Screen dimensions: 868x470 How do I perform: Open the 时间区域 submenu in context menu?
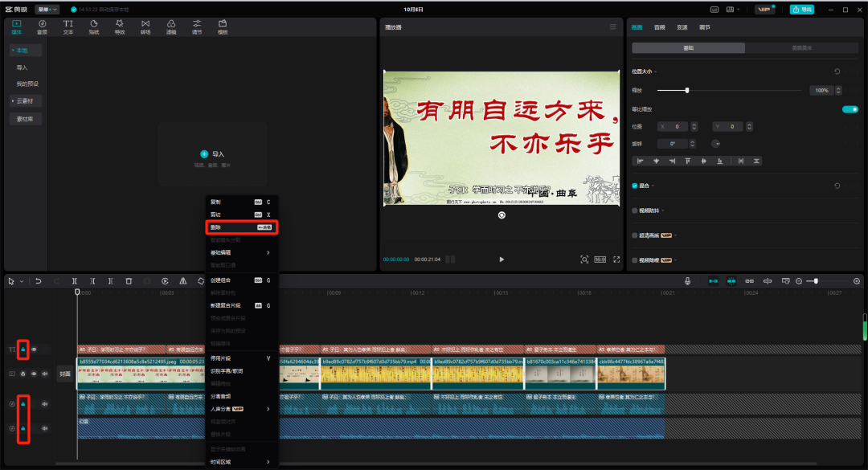(241, 462)
